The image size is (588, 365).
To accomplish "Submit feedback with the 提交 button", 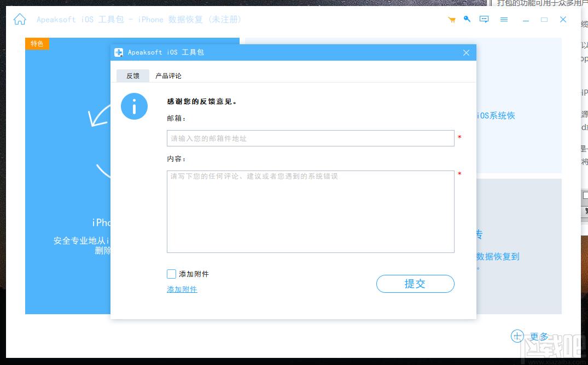I will tap(415, 284).
